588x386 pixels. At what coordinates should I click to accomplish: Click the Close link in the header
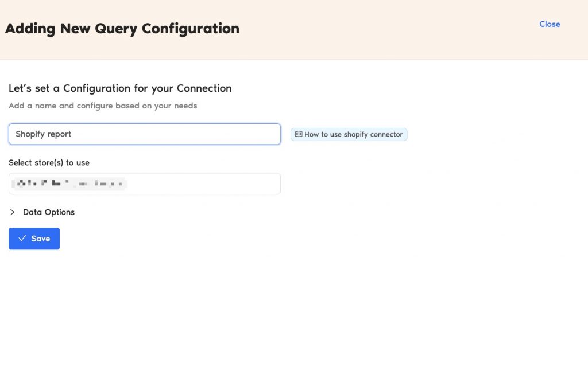tap(550, 24)
